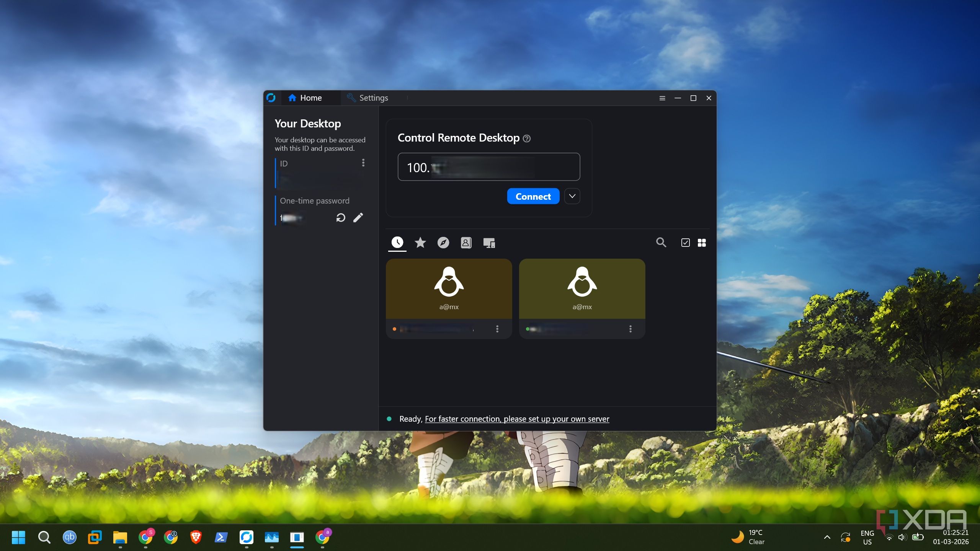Open File Explorer from the taskbar

pos(120,537)
